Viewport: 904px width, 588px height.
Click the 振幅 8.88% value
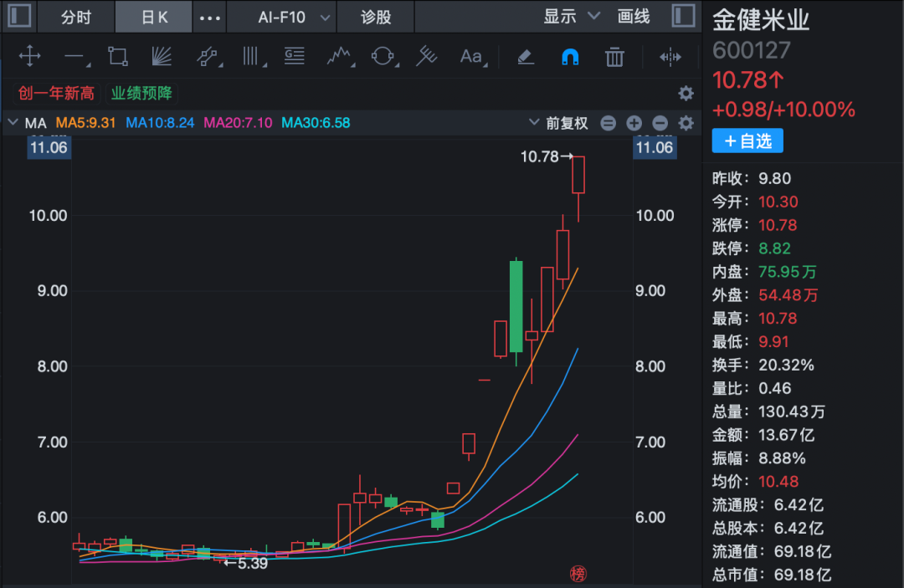click(x=782, y=458)
